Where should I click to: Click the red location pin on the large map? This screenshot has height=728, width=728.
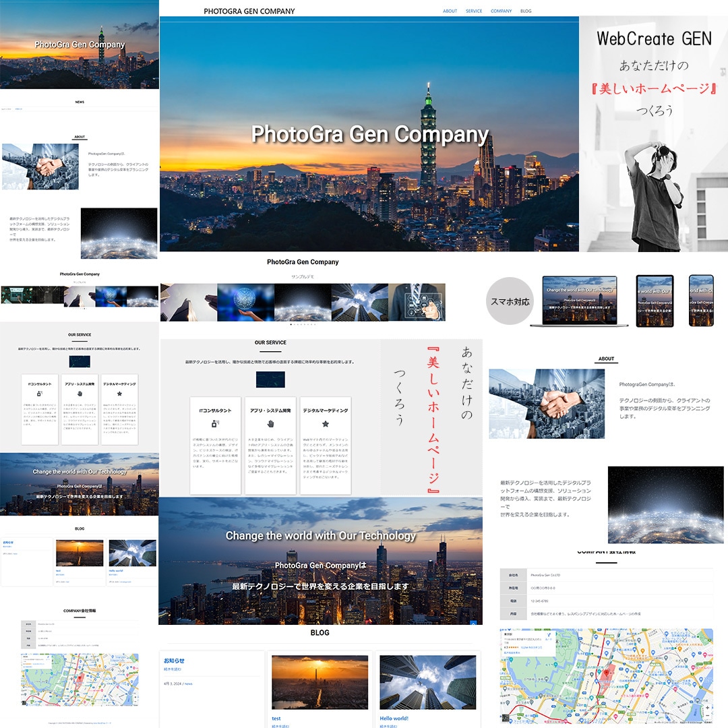tap(606, 673)
